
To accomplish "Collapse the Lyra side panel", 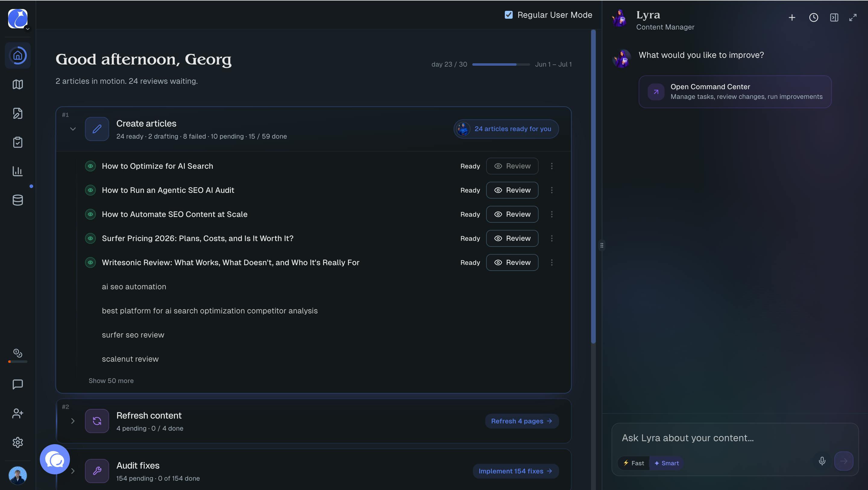I will tap(834, 17).
